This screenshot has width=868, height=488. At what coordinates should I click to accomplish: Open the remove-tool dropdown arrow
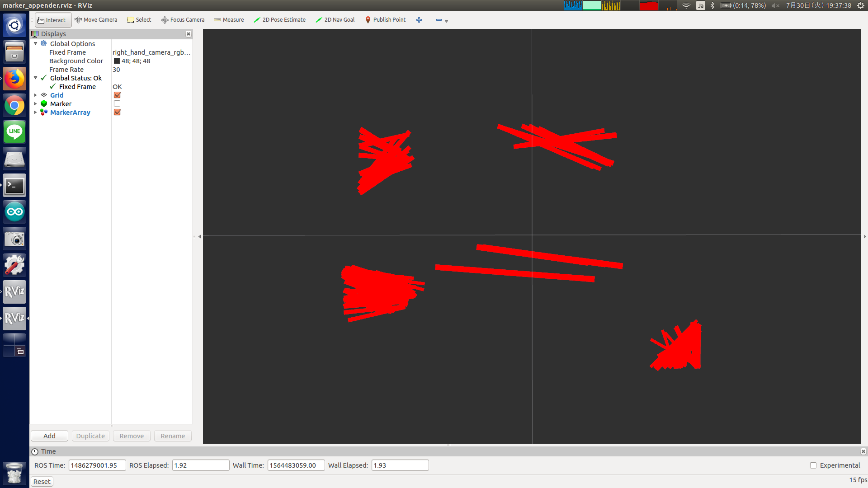[446, 21]
